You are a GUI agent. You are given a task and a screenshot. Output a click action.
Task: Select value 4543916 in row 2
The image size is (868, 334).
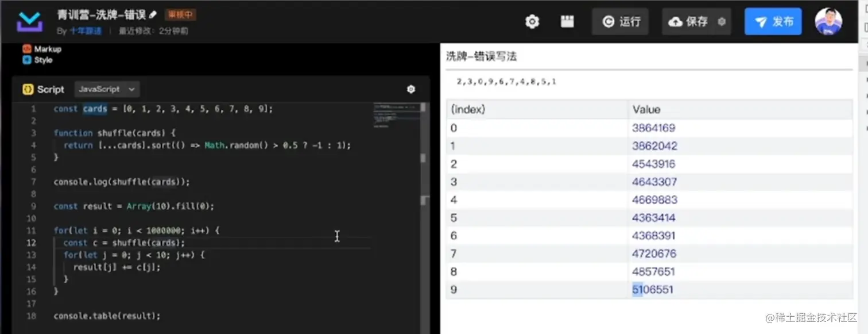click(x=654, y=164)
